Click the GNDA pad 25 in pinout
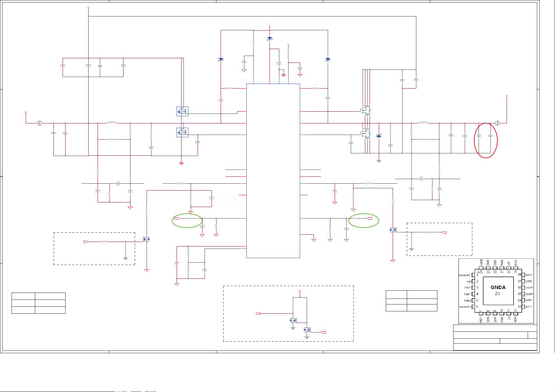The height and width of the screenshot is (392, 555). [498, 291]
